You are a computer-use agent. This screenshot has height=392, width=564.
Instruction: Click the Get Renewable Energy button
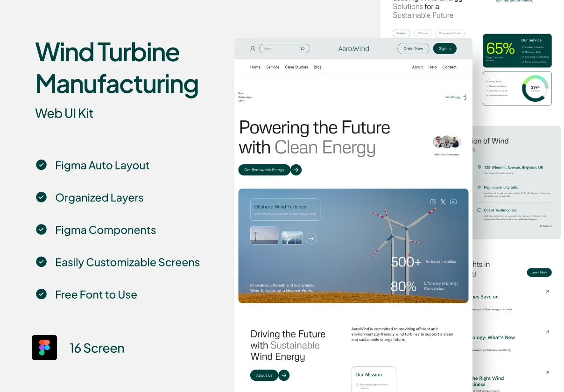click(264, 170)
